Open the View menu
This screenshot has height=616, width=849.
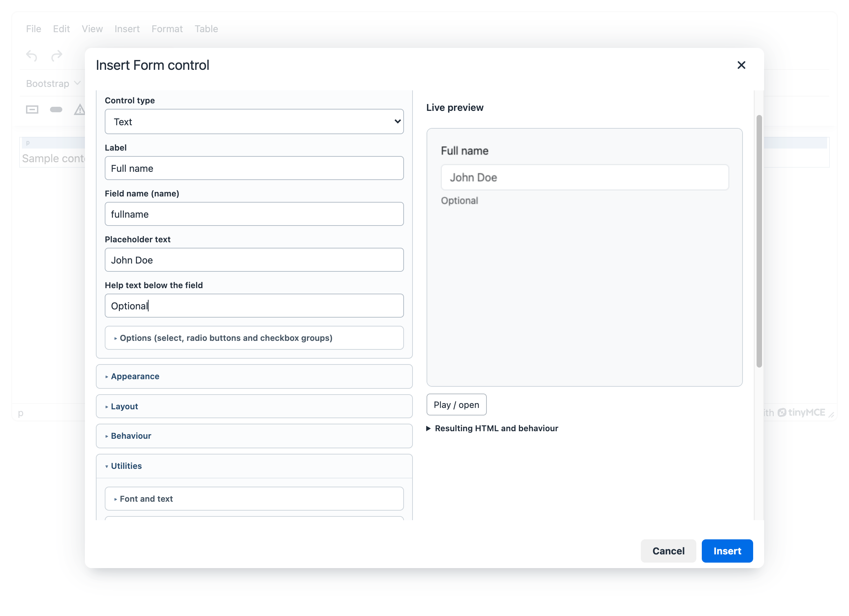pyautogui.click(x=92, y=29)
